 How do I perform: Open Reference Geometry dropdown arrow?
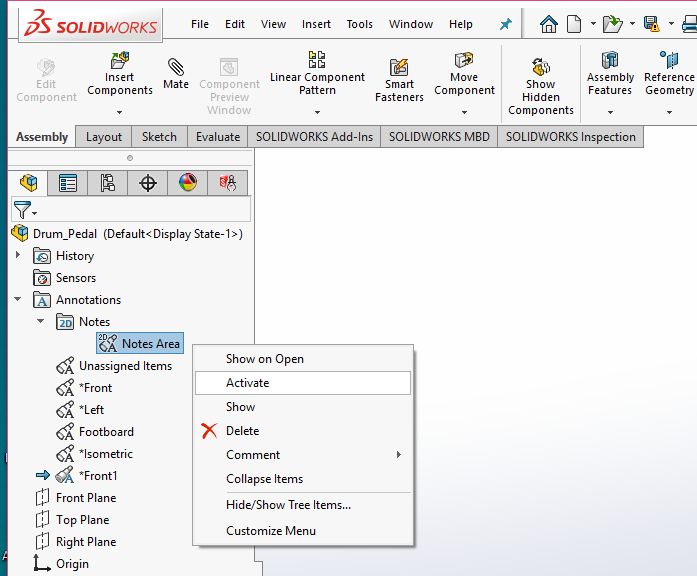tap(669, 112)
